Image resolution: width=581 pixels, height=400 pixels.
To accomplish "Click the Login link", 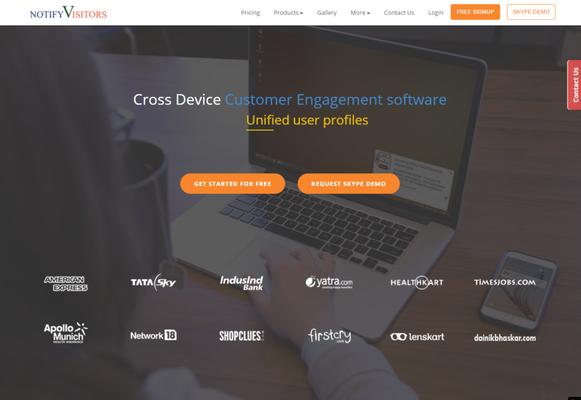I will pyautogui.click(x=436, y=13).
